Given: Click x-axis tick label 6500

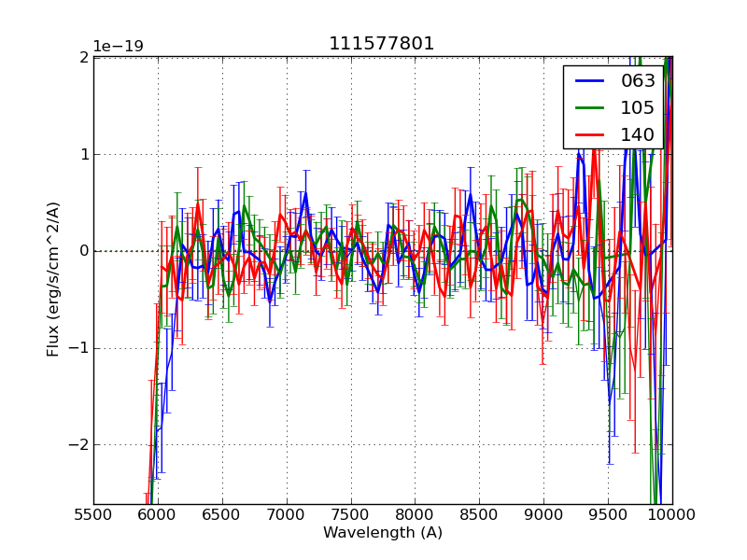Looking at the screenshot, I should coord(222,513).
